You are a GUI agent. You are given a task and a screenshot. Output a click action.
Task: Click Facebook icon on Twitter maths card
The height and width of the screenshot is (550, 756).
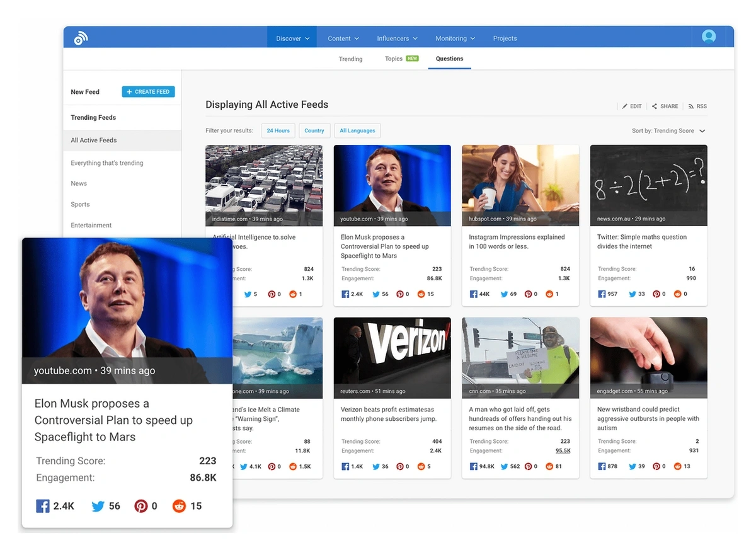tap(602, 294)
